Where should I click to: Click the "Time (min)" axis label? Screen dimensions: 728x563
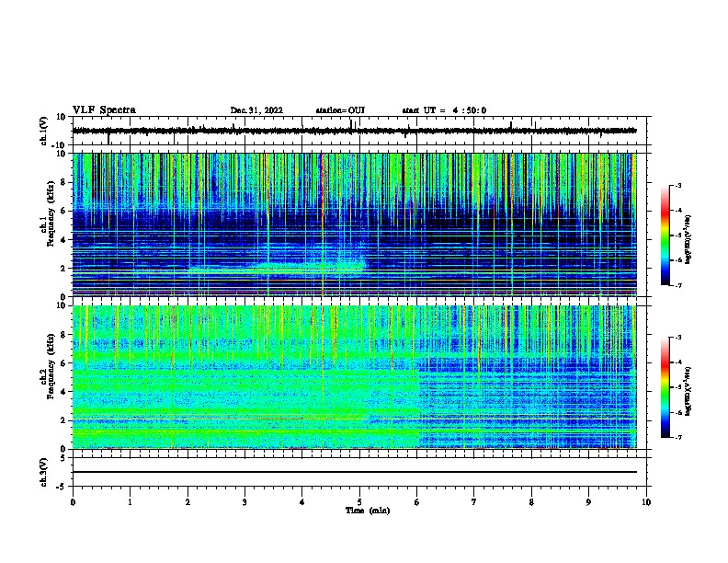click(x=368, y=511)
